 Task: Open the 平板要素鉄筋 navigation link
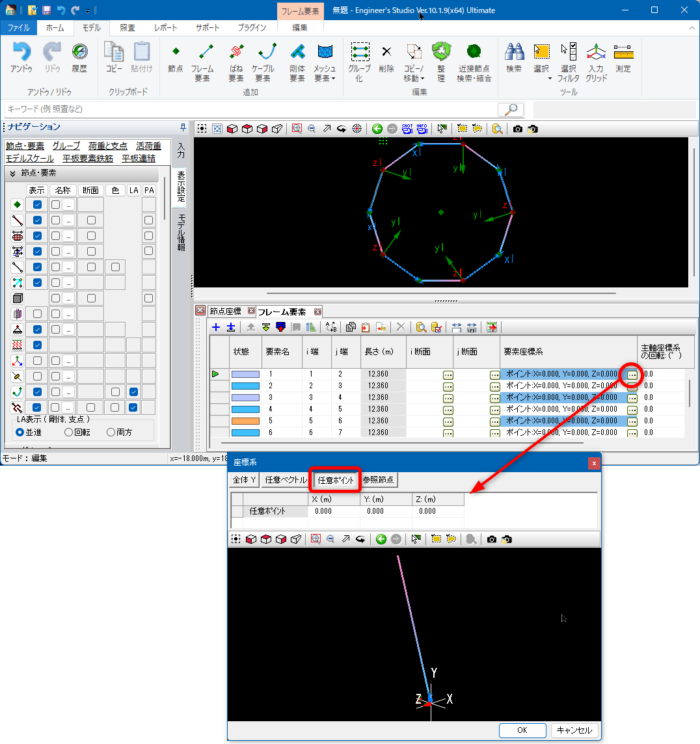point(88,159)
